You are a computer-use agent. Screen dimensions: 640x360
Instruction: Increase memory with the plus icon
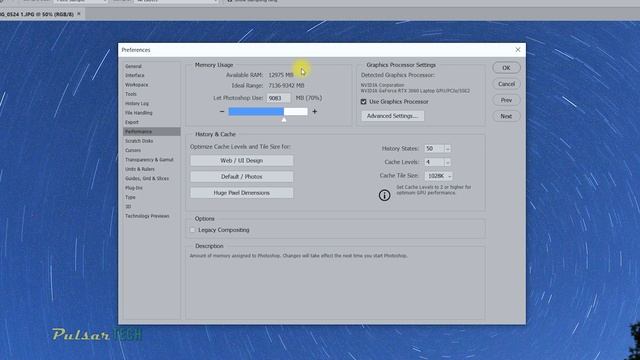coord(315,111)
